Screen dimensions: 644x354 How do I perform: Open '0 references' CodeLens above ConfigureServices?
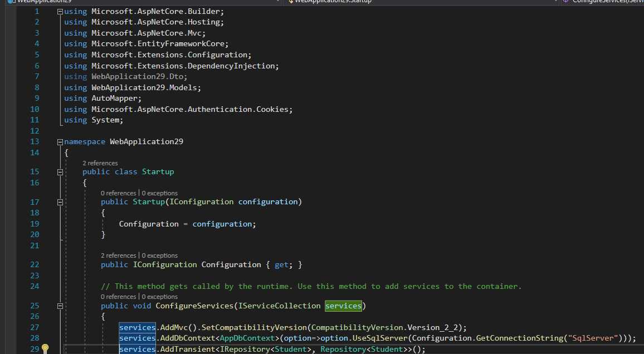click(118, 297)
